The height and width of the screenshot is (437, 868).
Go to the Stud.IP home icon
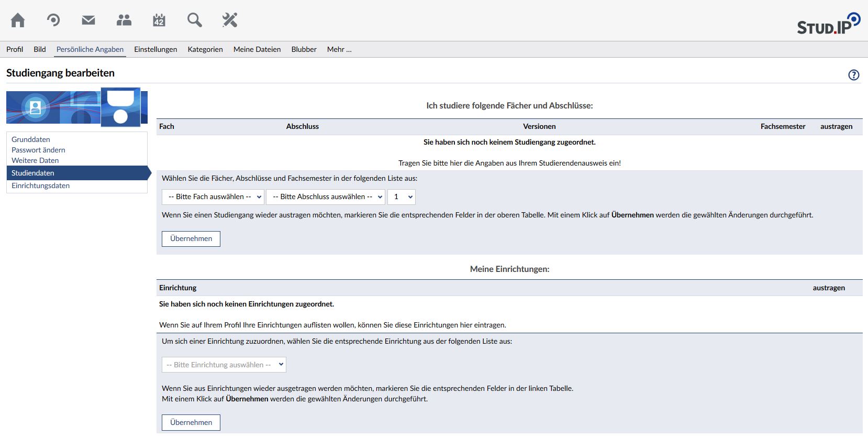point(18,20)
